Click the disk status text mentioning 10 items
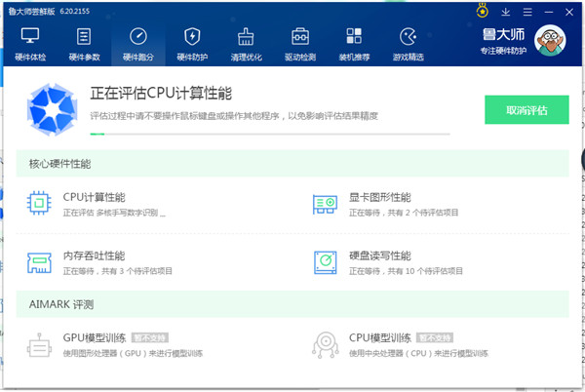The height and width of the screenshot is (392, 585). [x=406, y=271]
